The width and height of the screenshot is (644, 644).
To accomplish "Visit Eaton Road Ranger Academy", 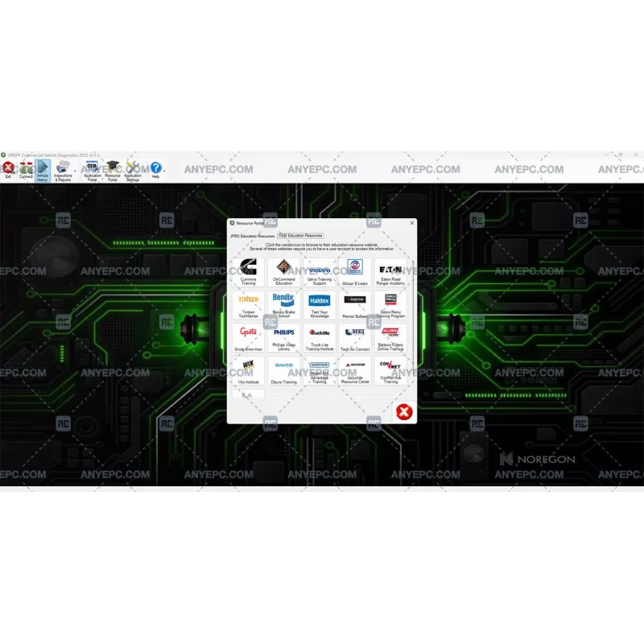I will pyautogui.click(x=390, y=270).
